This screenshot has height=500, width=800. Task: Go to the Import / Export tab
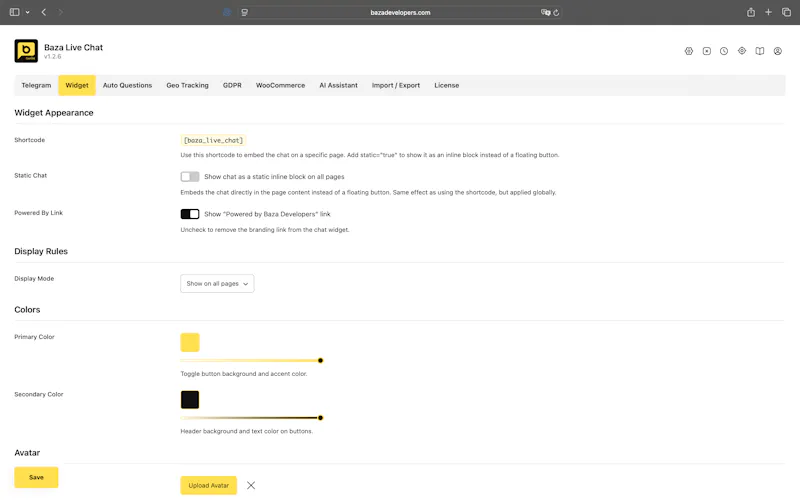click(396, 85)
